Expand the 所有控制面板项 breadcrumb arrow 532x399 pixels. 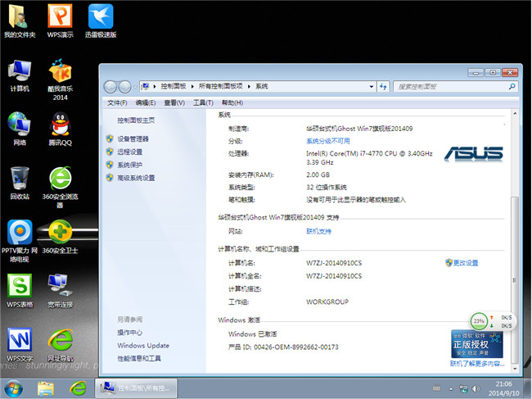tap(249, 86)
